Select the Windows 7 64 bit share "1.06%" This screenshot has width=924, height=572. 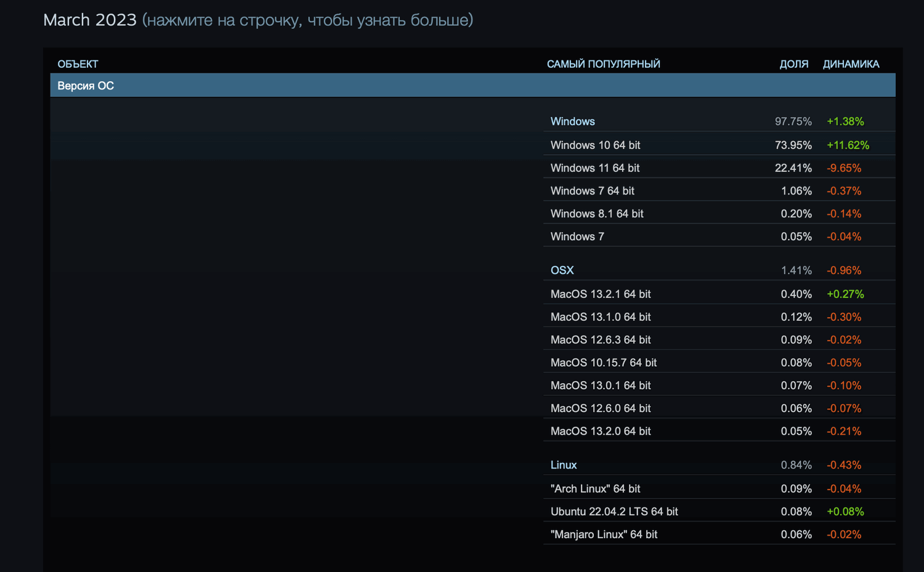coord(796,191)
